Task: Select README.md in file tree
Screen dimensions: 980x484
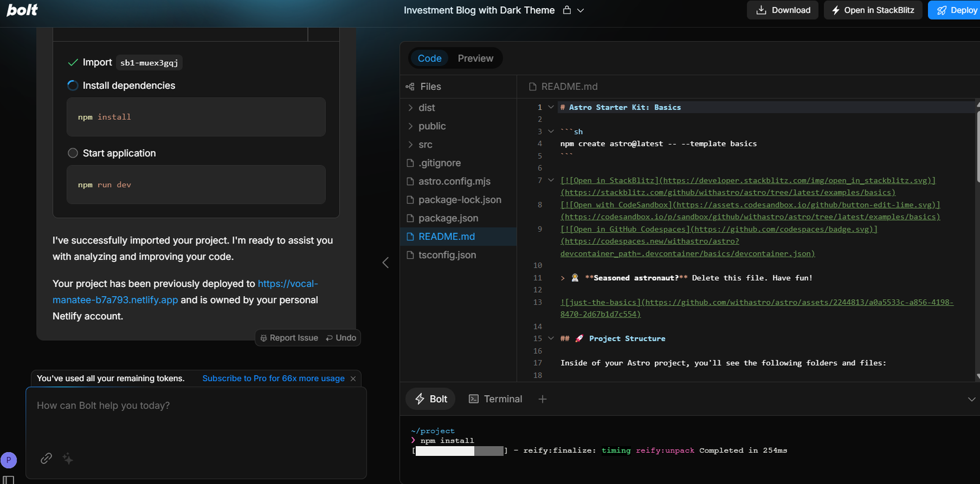Action: click(458, 236)
